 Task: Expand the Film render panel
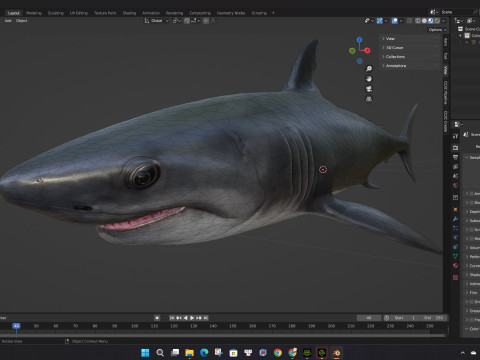pyautogui.click(x=473, y=293)
